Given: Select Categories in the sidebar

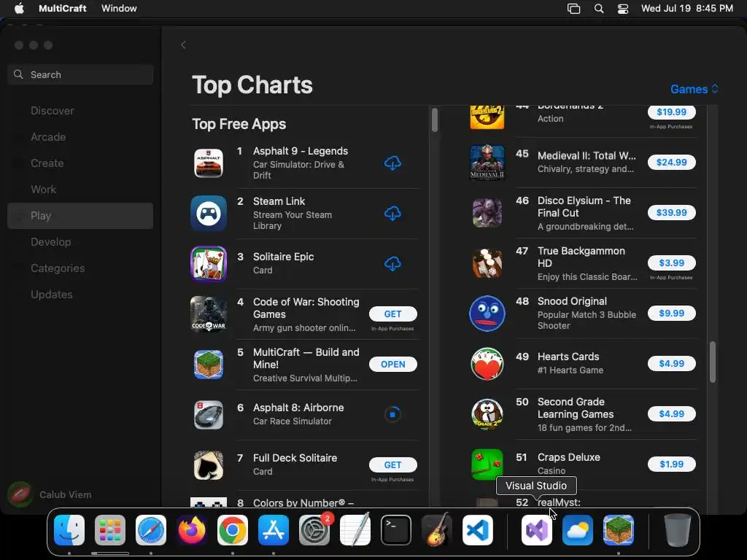Looking at the screenshot, I should (80, 268).
